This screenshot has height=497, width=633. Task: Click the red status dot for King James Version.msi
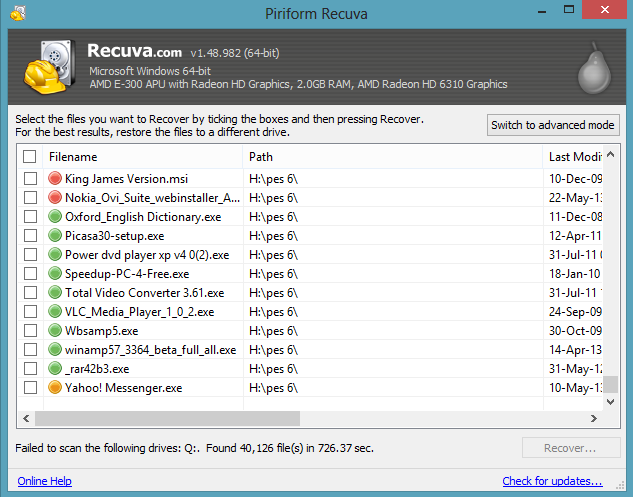54,178
